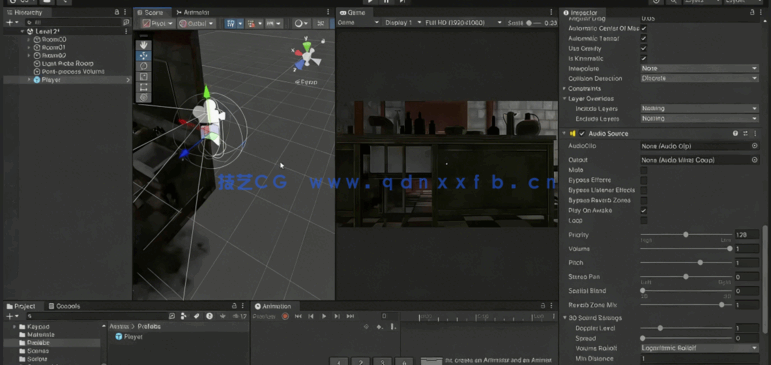Lock the Inspector panel
Viewport: 771px width, 365px height.
point(752,12)
